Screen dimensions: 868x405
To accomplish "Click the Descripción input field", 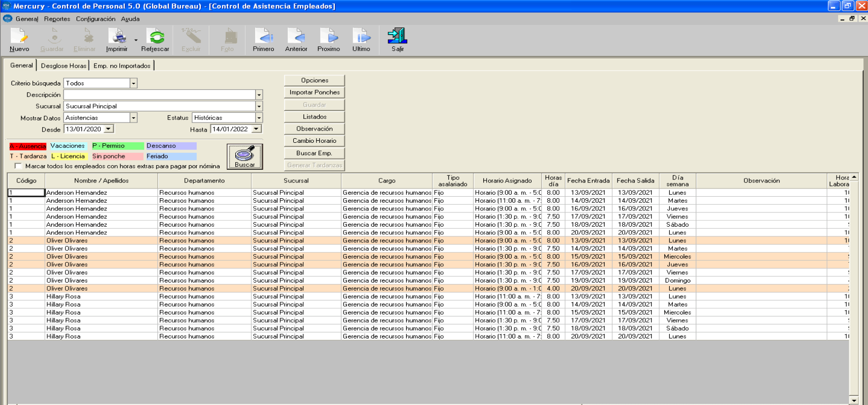I will 160,95.
